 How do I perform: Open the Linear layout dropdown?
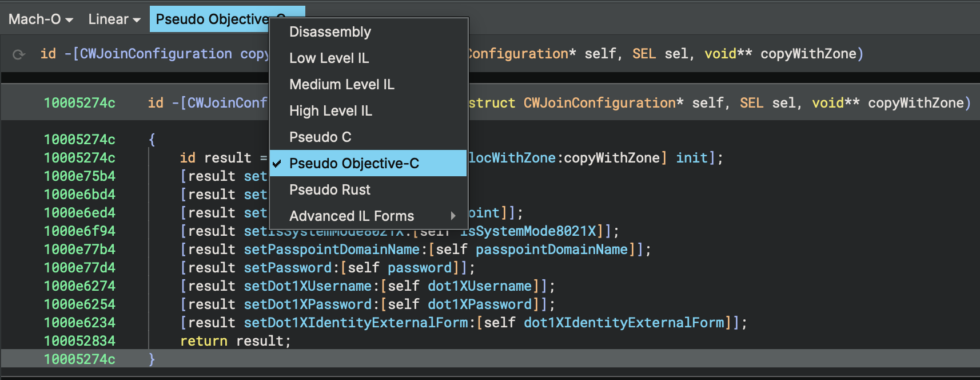(x=114, y=19)
